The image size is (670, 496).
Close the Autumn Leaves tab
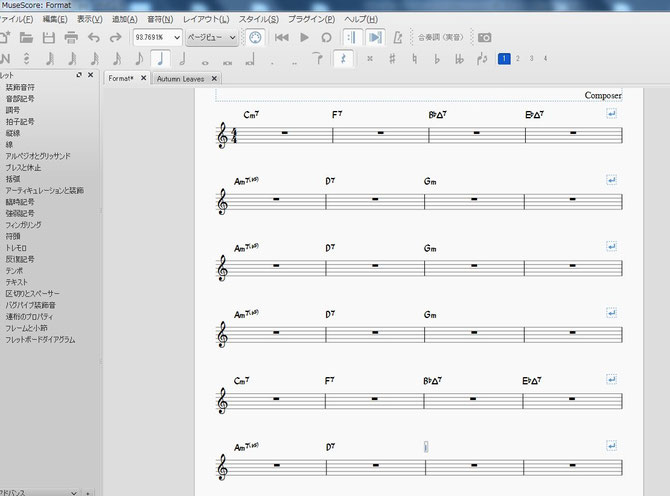(x=215, y=79)
